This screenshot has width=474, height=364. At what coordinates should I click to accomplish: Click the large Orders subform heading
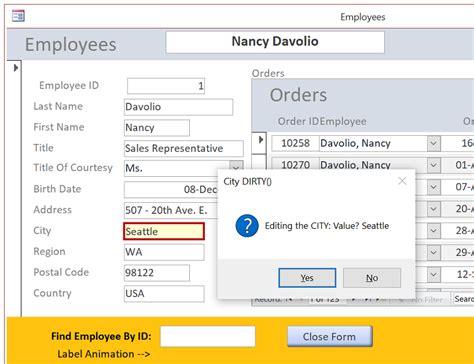298,95
